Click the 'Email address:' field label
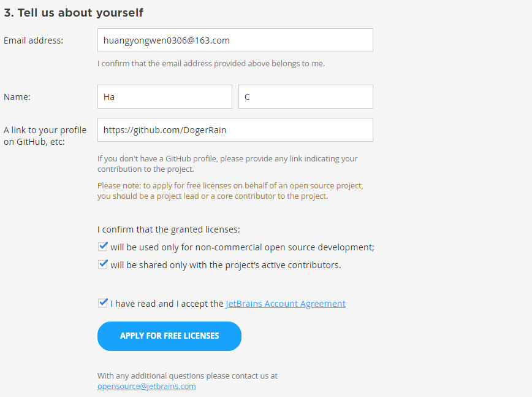This screenshot has height=397, width=532. [x=34, y=40]
